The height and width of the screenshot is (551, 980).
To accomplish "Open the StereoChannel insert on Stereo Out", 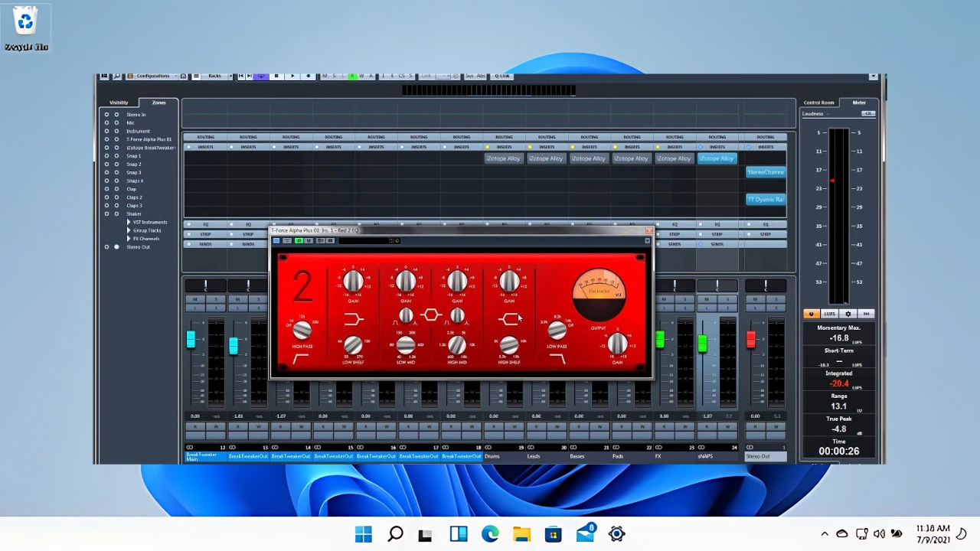I will 766,172.
